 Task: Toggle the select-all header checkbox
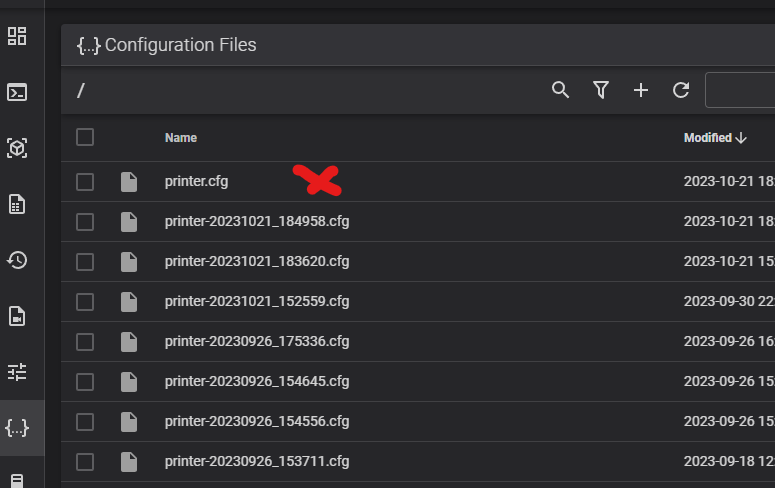(x=85, y=137)
